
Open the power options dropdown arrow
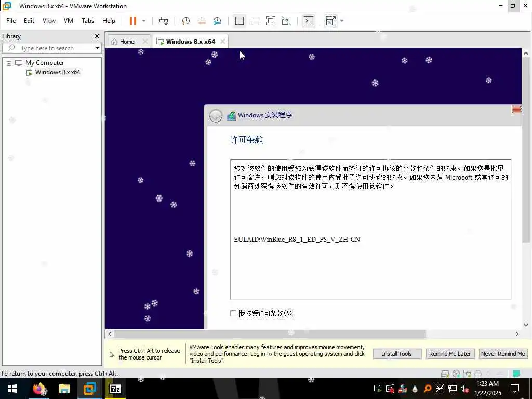click(x=144, y=21)
